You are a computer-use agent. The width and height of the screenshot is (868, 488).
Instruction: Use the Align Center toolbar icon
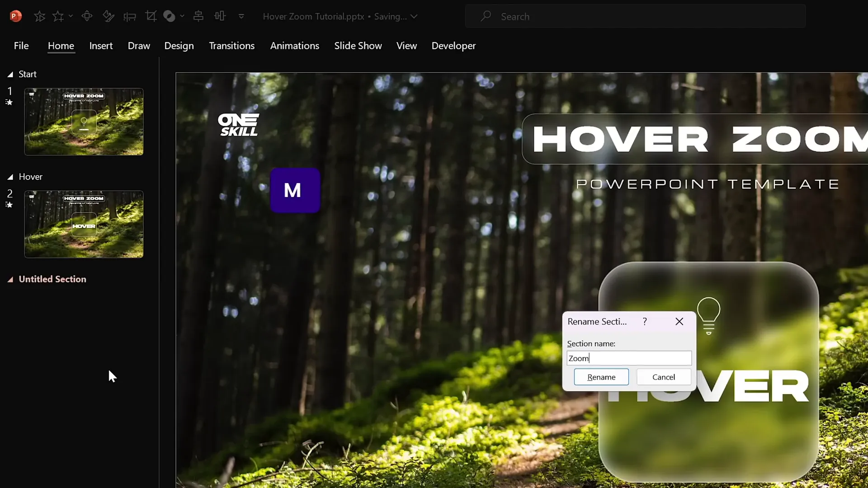tap(198, 16)
